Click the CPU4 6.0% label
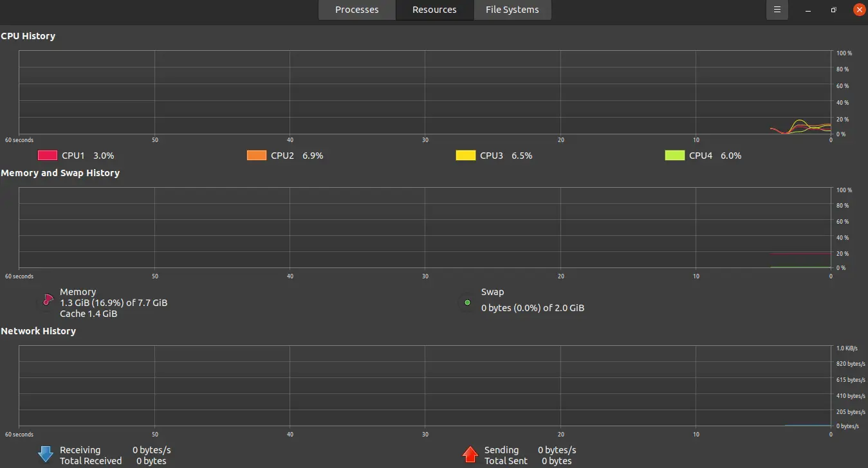Image resolution: width=868 pixels, height=468 pixels. pyautogui.click(x=716, y=156)
